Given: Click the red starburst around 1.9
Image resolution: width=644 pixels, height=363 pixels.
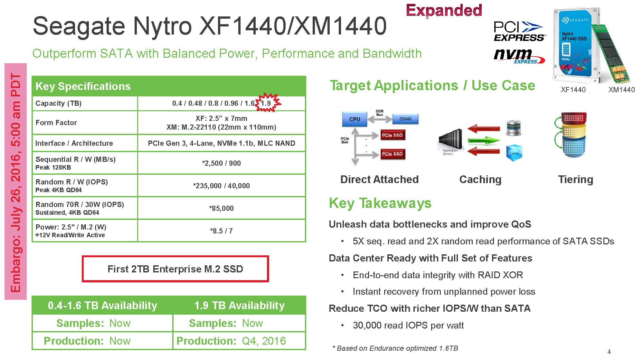Looking at the screenshot, I should click(x=267, y=103).
